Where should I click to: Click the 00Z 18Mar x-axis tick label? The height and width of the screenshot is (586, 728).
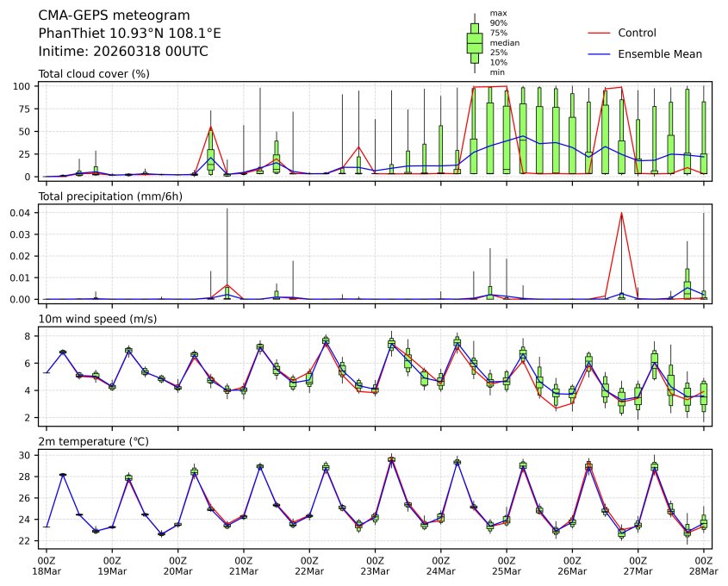pos(47,565)
